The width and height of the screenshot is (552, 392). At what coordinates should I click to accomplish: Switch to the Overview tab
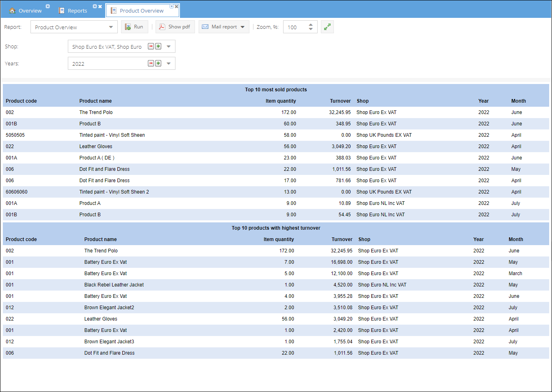[26, 11]
